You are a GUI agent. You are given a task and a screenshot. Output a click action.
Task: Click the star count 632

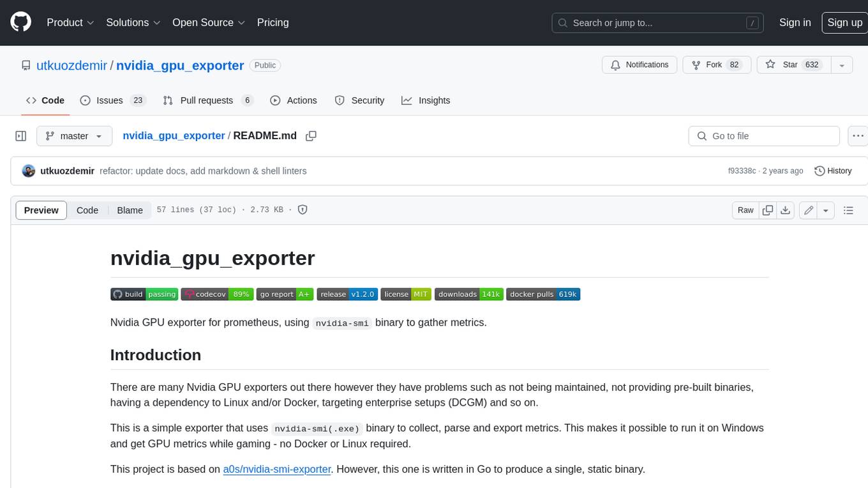[x=812, y=65]
